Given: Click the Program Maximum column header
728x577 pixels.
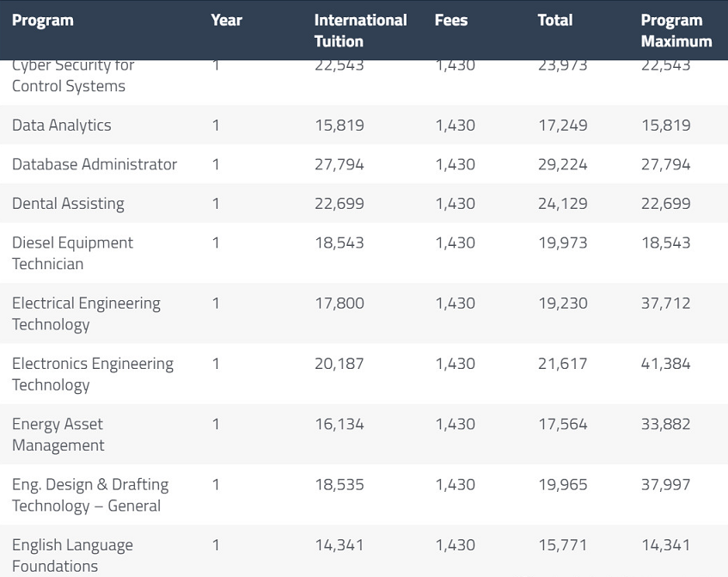Looking at the screenshot, I should point(676,30).
